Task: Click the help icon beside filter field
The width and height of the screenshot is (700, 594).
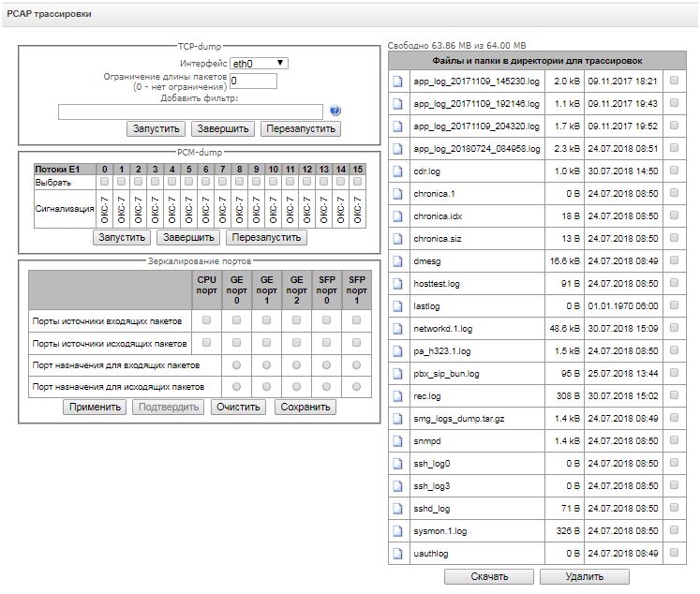Action: tap(335, 111)
